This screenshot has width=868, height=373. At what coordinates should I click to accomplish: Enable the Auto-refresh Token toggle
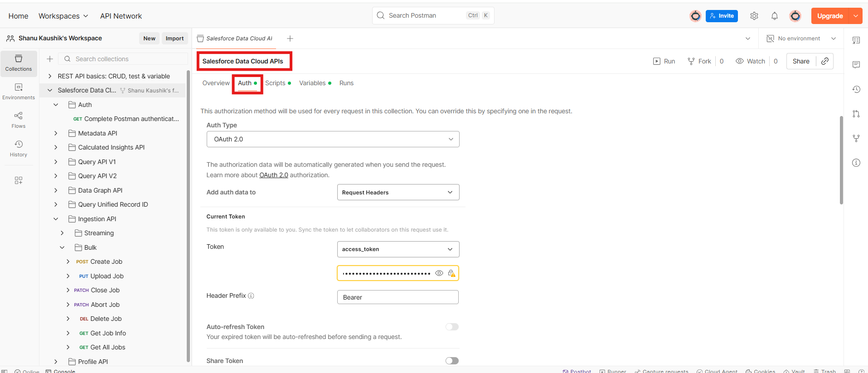pos(452,327)
